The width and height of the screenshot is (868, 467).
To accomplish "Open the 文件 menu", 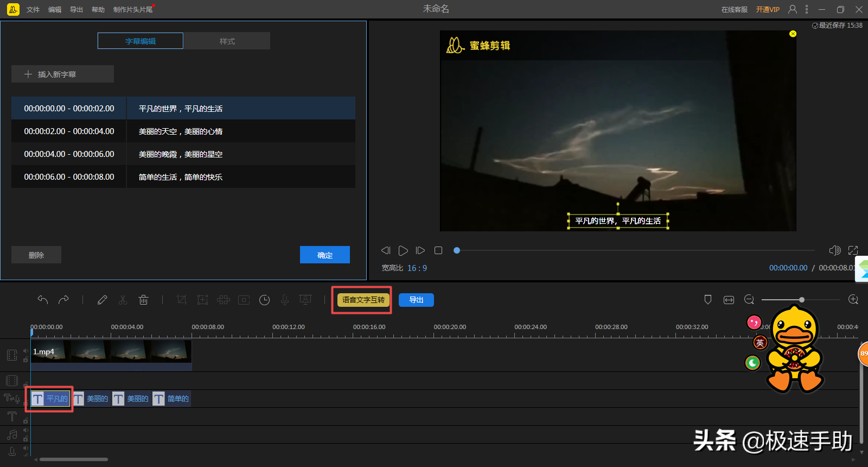I will [33, 9].
